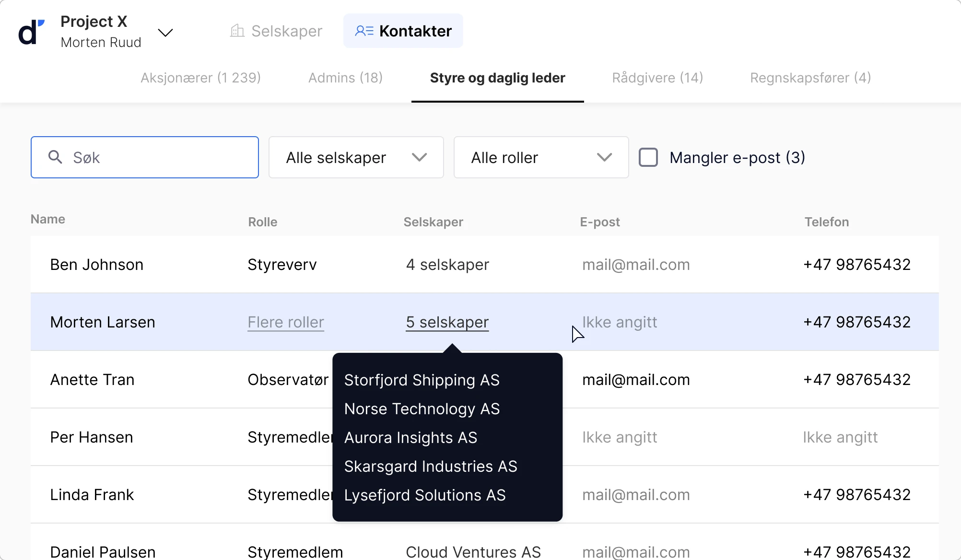Switch to the Aksjonærer tab
The width and height of the screenshot is (961, 560).
click(x=200, y=78)
